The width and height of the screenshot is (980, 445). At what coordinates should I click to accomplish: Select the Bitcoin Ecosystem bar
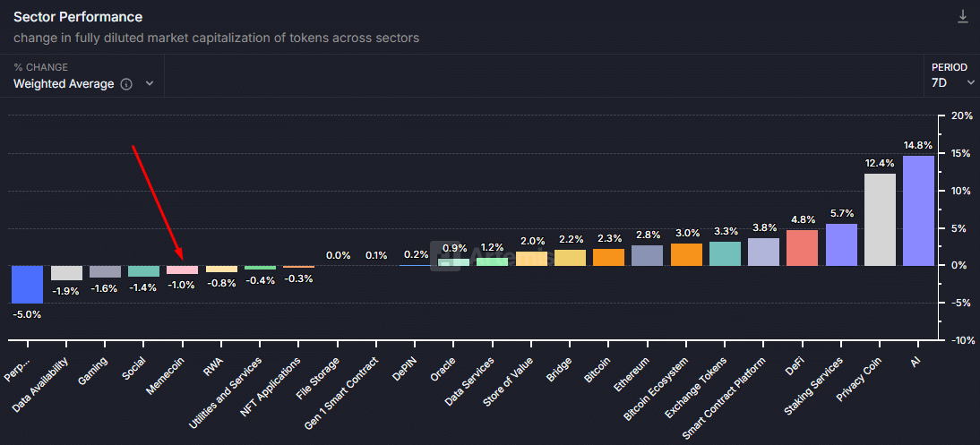tap(686, 254)
